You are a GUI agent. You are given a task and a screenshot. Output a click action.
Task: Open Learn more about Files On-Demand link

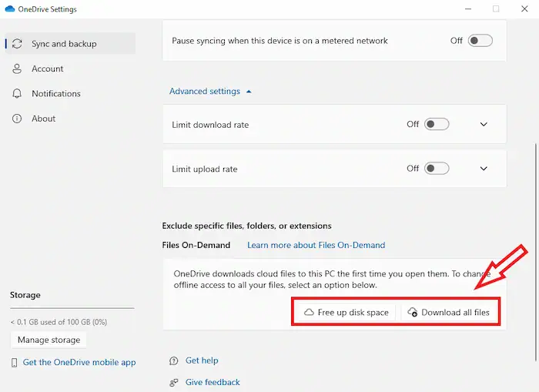pyautogui.click(x=316, y=245)
